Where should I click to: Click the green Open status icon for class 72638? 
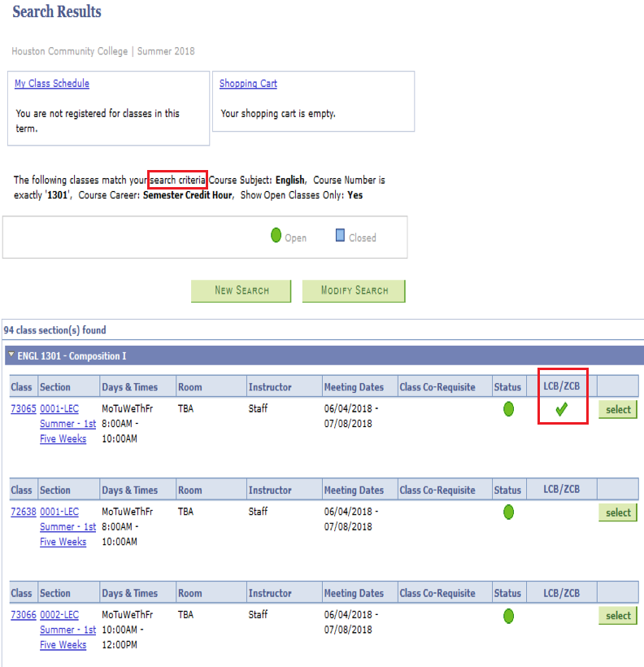pyautogui.click(x=508, y=512)
